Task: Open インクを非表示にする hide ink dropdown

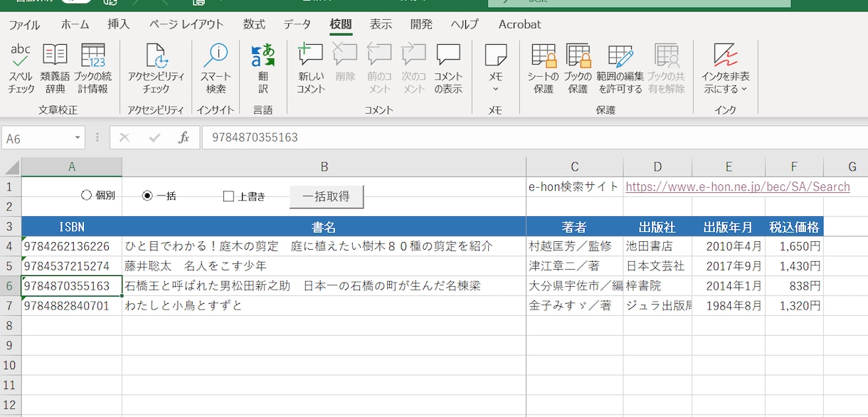Action: (726, 68)
